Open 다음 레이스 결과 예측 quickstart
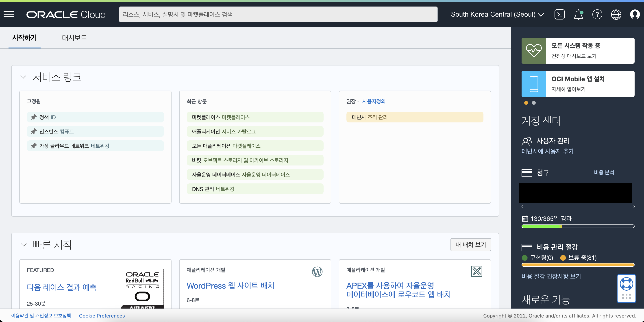The width and height of the screenshot is (644, 322). coord(61,287)
